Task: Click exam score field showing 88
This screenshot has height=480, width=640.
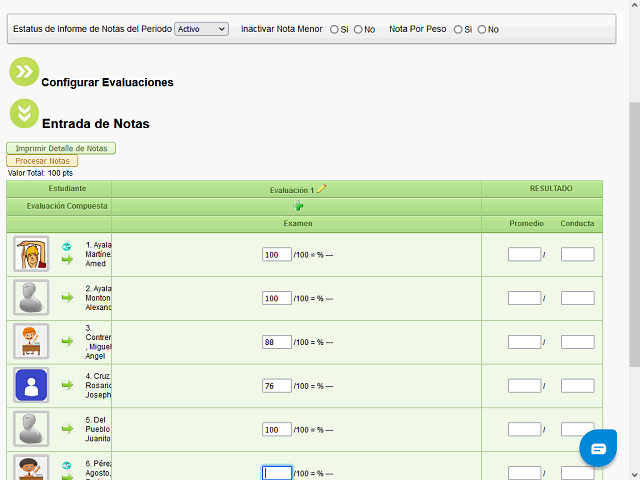Action: 277,342
